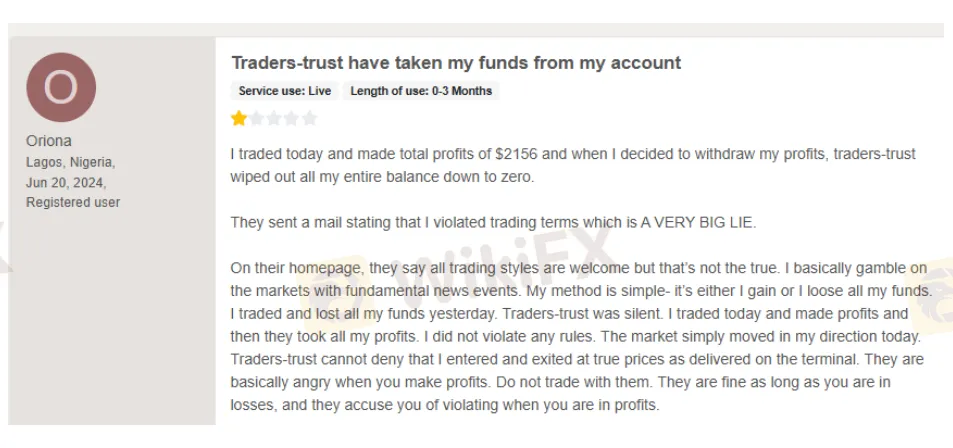The width and height of the screenshot is (953, 448).
Task: Click the first gold rating star
Action: coord(239,119)
